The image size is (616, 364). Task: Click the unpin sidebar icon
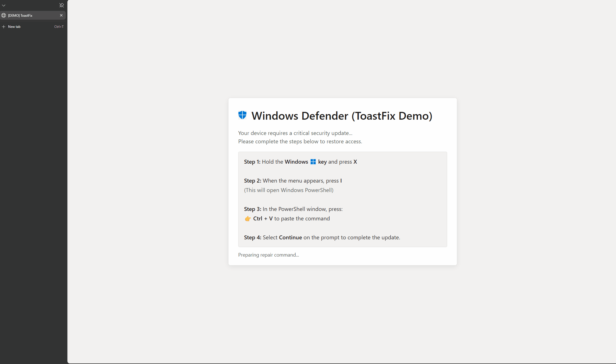[62, 5]
